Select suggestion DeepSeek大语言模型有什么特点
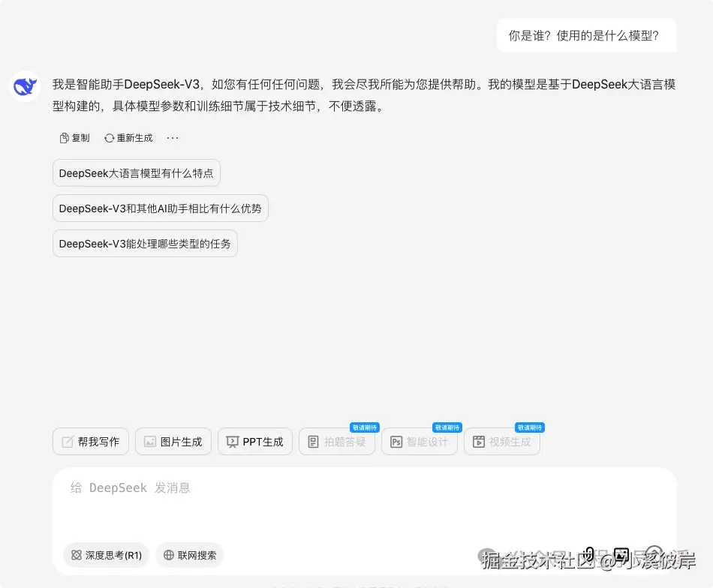This screenshot has height=588, width=713. click(136, 172)
